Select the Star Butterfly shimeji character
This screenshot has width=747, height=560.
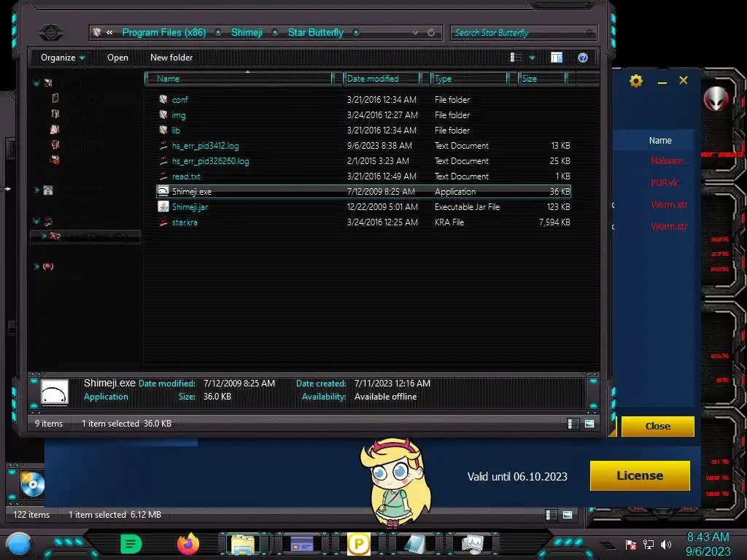click(395, 483)
